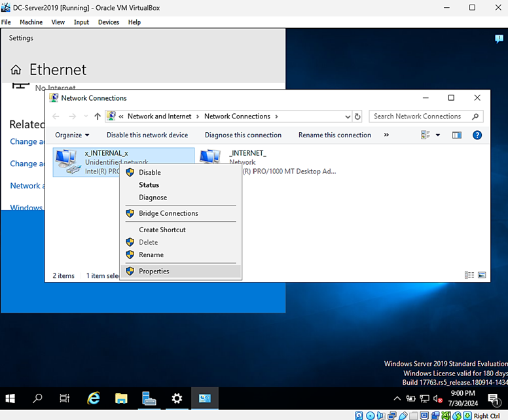This screenshot has height=420, width=508.
Task: Open the address bar history dropdown
Action: (348, 116)
